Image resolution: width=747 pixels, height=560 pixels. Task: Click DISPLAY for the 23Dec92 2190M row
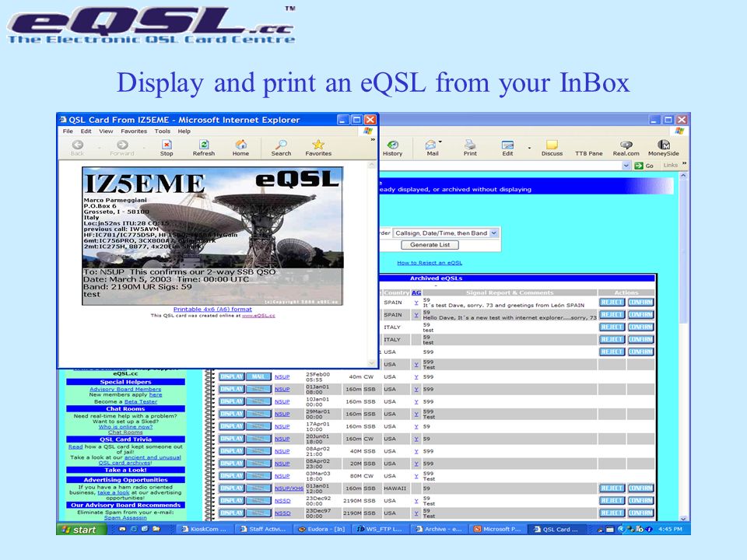pyautogui.click(x=232, y=500)
